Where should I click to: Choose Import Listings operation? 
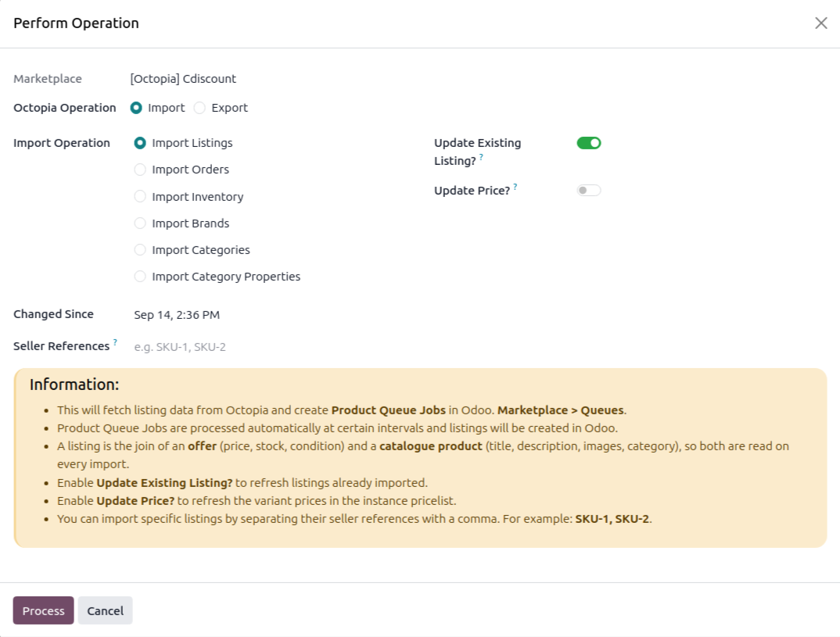[x=140, y=143]
